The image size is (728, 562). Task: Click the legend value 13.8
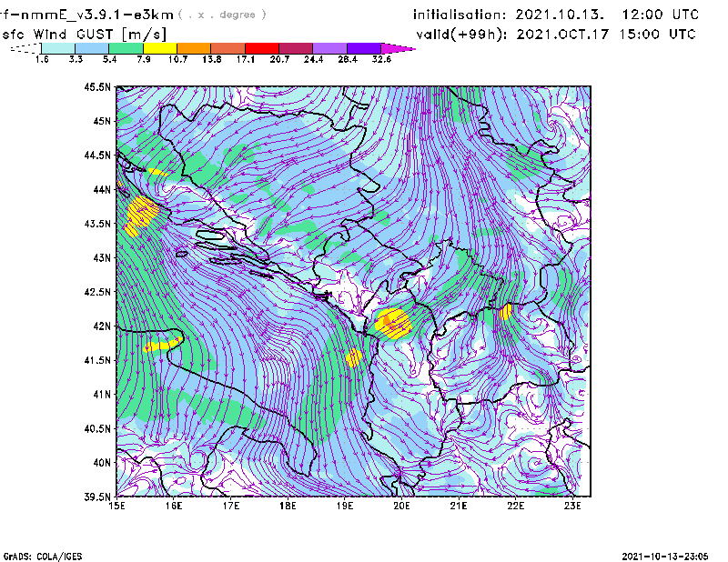coord(212,59)
